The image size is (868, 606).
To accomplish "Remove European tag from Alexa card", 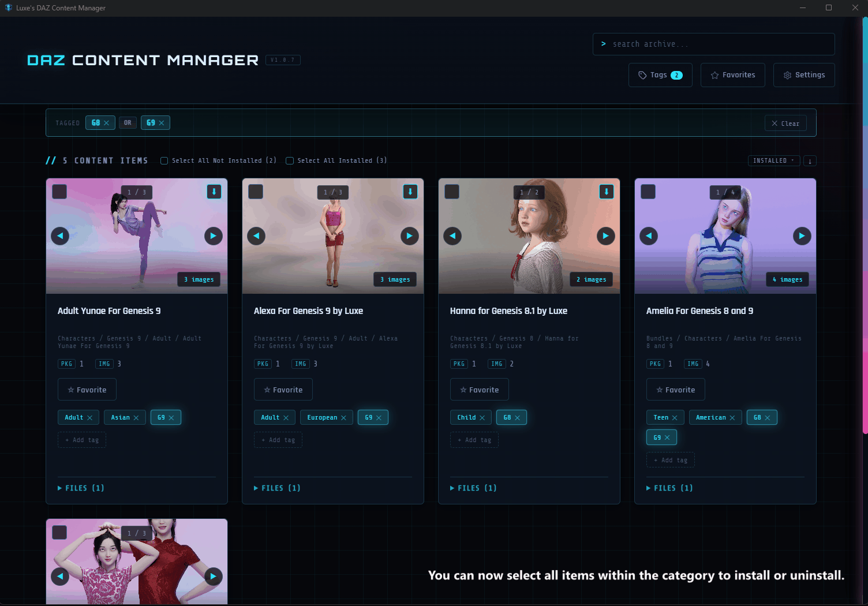I will click(x=344, y=418).
